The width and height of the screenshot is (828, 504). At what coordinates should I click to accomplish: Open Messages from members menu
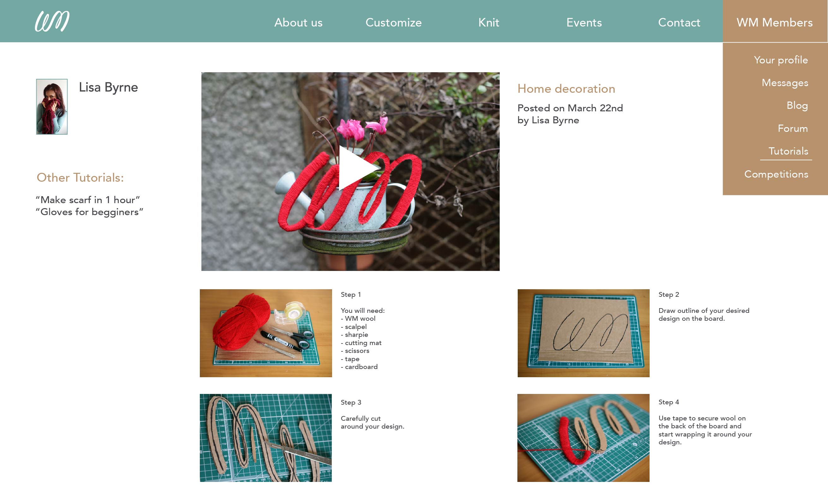785,83
